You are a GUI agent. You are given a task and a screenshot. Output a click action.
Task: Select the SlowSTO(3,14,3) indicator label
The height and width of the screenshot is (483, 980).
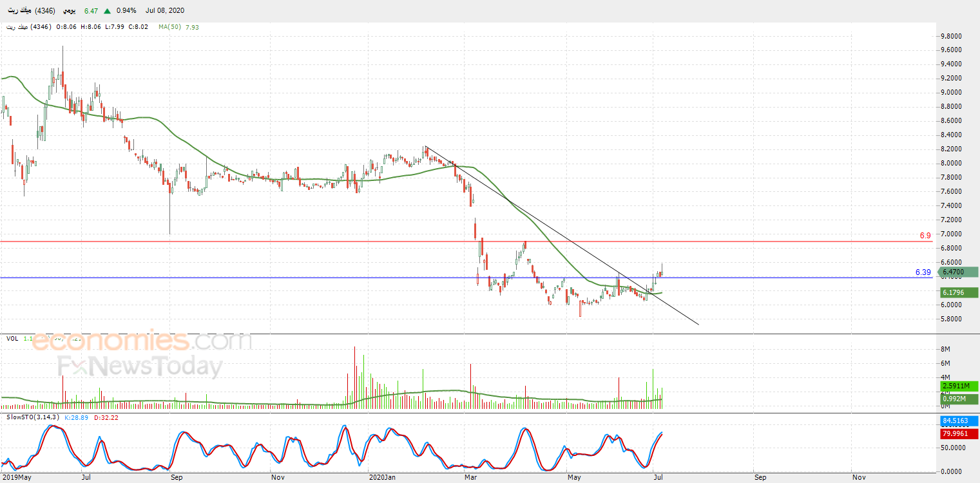33,417
